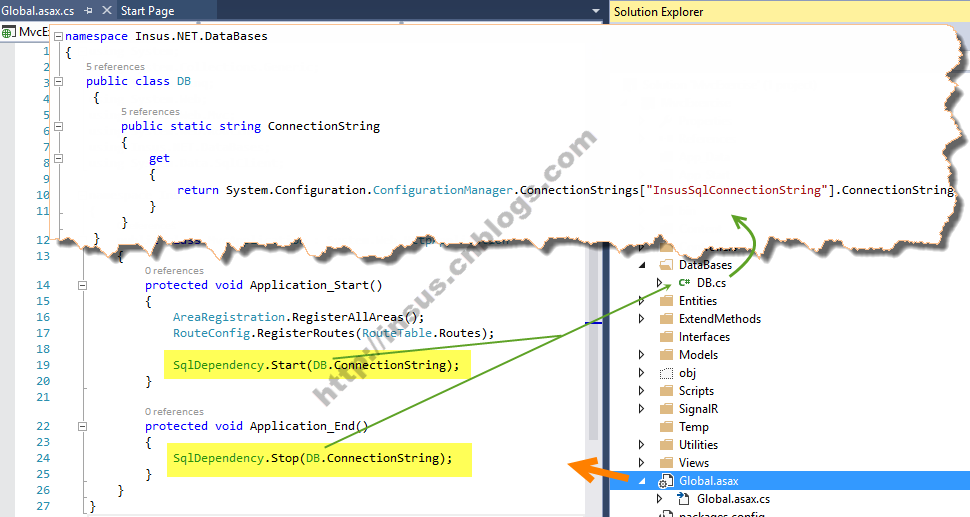Click the SignalR folder icon

pos(666,409)
